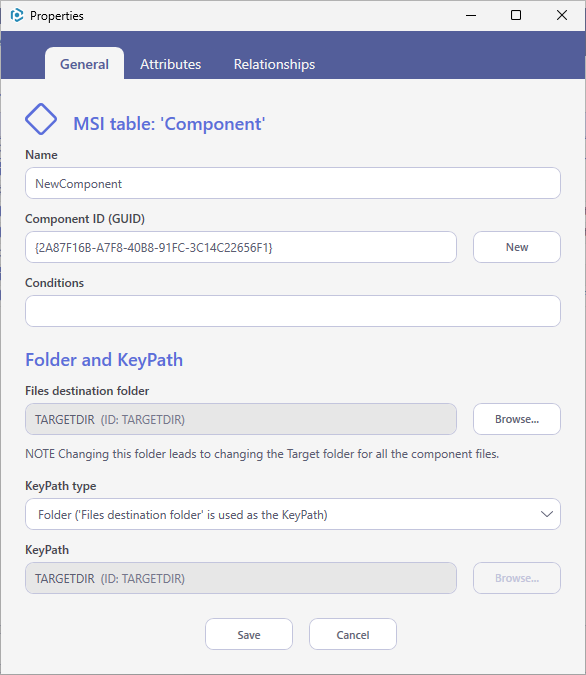586x675 pixels.
Task: Click the Files destination folder field
Action: pyautogui.click(x=241, y=419)
